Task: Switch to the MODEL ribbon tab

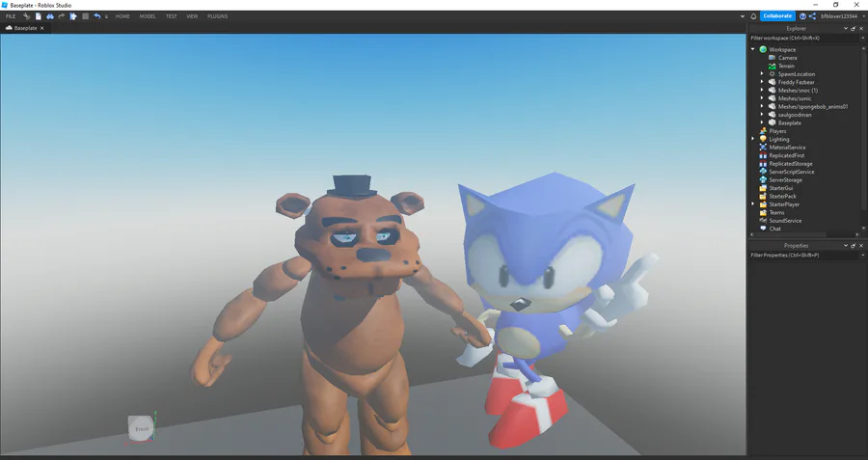Action: coord(148,16)
